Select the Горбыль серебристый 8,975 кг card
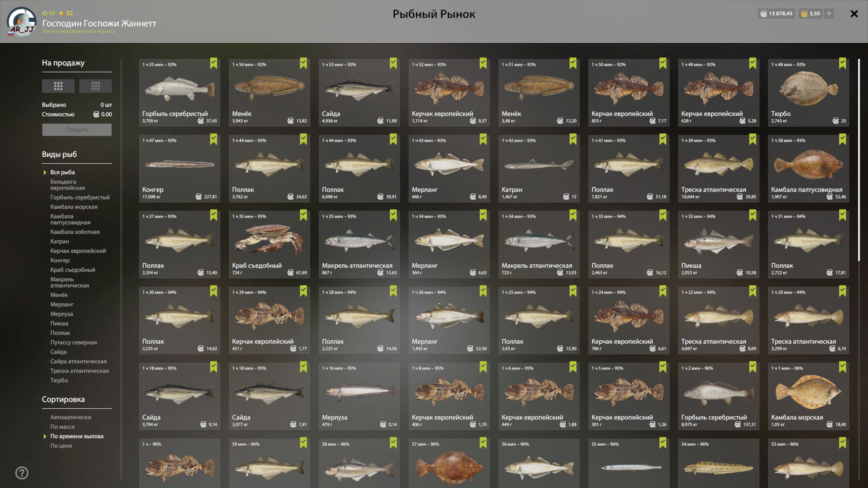 tap(718, 396)
